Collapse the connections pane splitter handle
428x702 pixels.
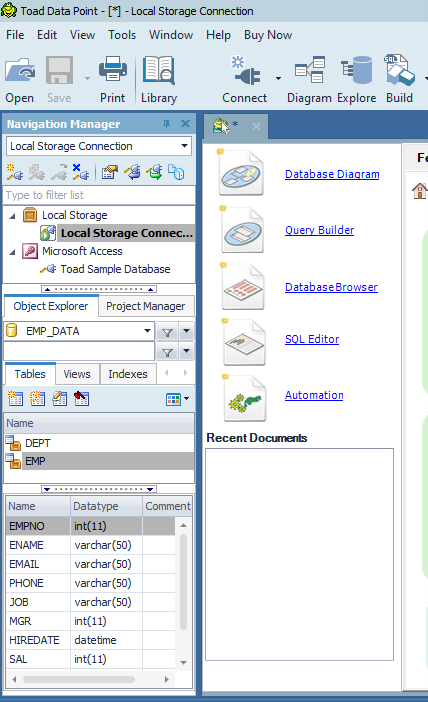pyautogui.click(x=99, y=289)
